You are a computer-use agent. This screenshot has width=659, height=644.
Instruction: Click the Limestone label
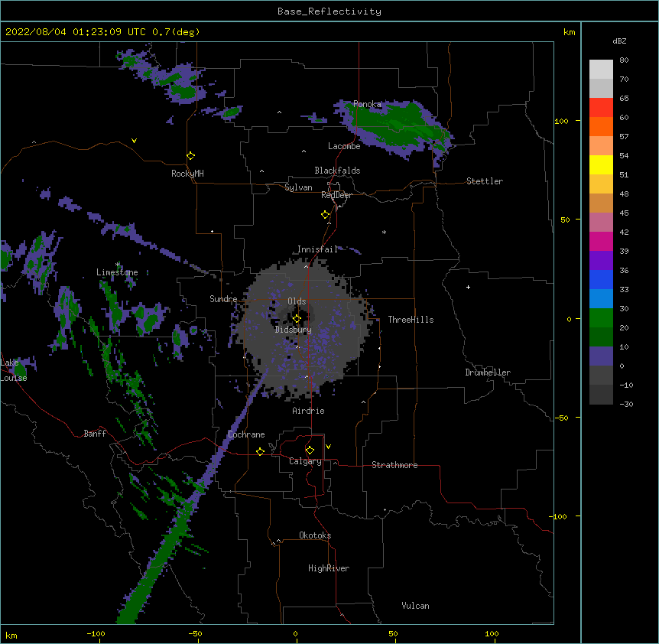point(117,272)
